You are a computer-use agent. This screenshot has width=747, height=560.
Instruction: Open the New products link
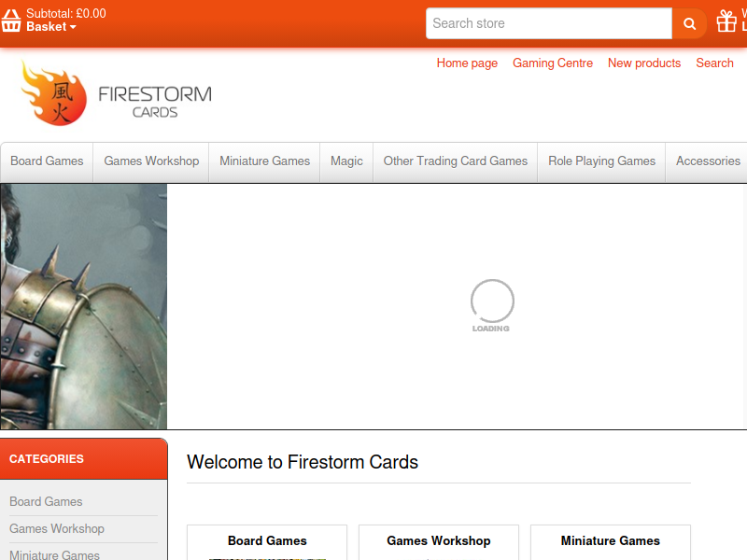644,63
